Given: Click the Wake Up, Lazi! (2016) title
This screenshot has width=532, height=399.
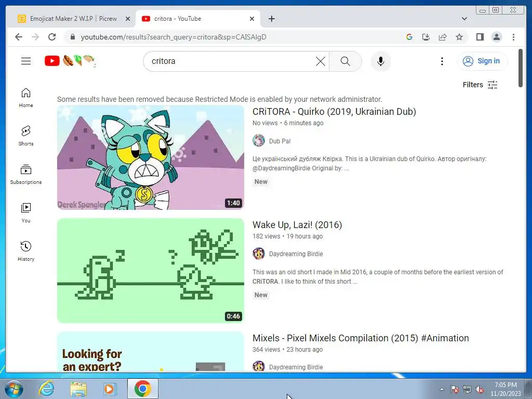Looking at the screenshot, I should point(297,225).
